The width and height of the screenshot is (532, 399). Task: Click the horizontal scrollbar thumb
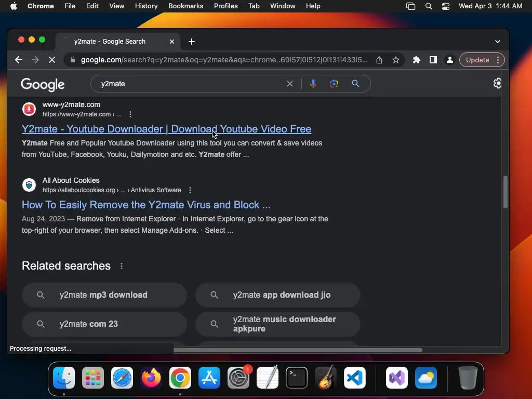pyautogui.click(x=298, y=350)
